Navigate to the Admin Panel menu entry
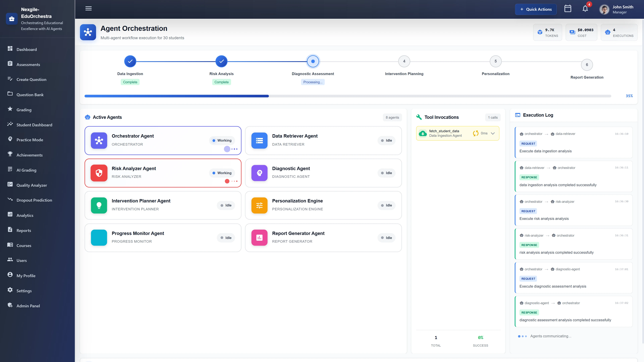644x362 pixels. tap(28, 306)
